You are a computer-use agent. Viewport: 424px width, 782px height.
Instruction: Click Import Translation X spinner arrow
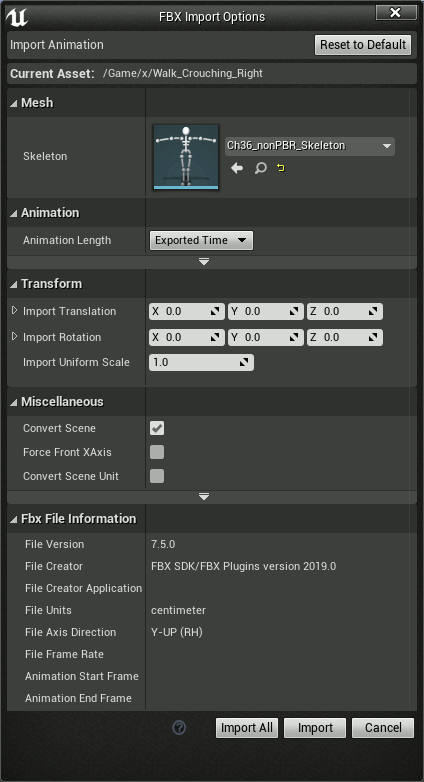tap(215, 311)
